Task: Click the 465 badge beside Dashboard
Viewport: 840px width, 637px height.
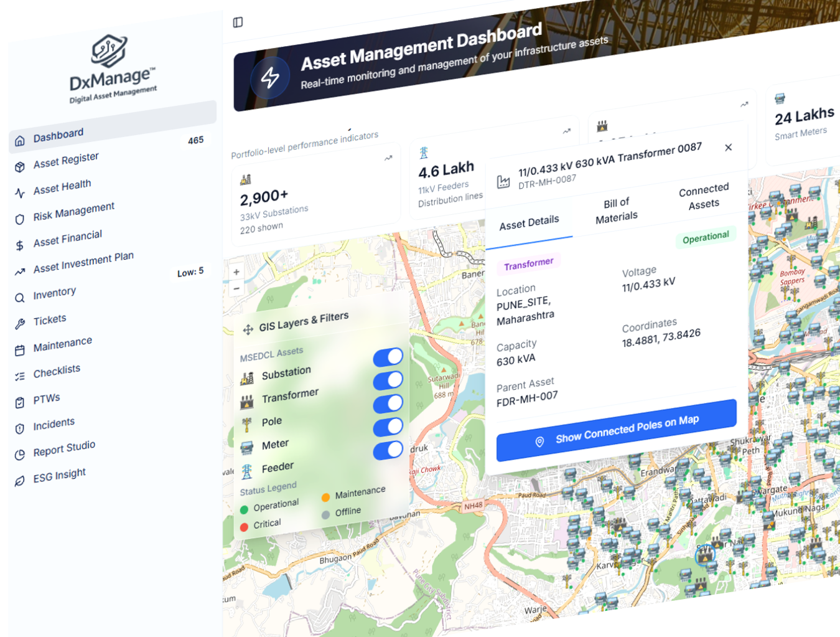Action: [x=195, y=141]
